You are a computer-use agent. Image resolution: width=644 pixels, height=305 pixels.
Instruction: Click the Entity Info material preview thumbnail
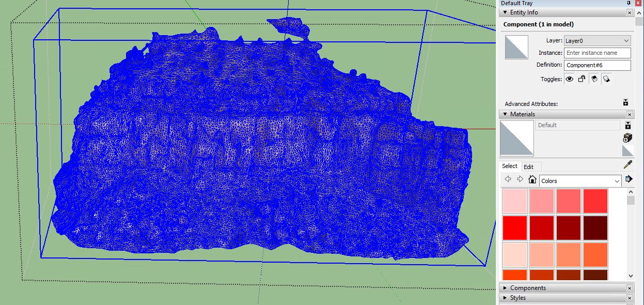coord(516,47)
